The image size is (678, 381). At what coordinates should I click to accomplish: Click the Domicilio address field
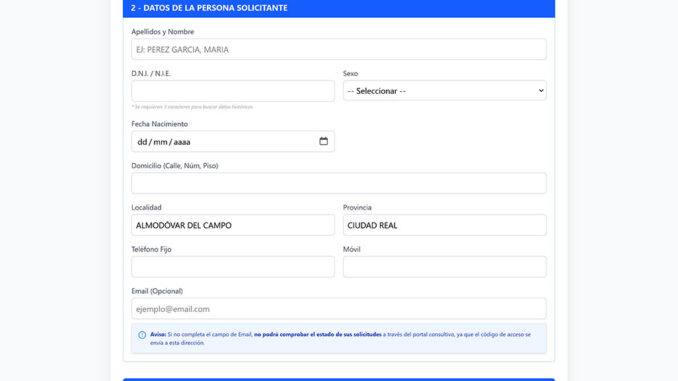339,183
